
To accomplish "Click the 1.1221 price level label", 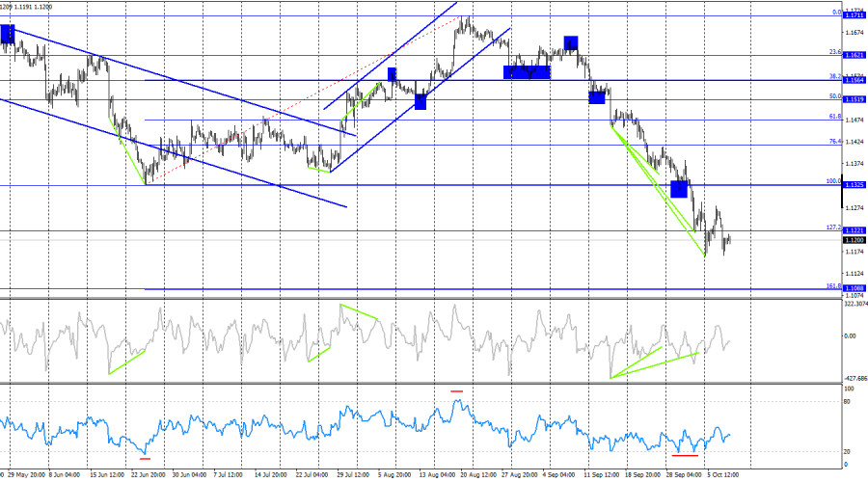I will click(854, 230).
